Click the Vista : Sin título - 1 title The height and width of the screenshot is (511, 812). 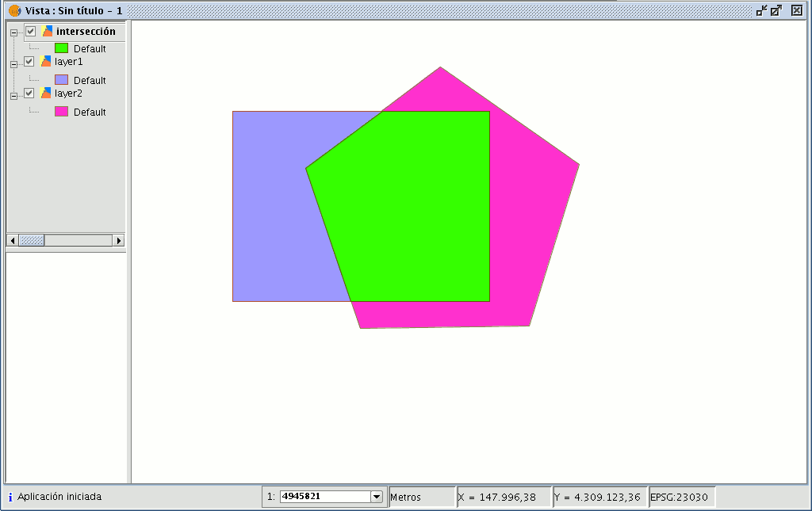coord(74,10)
